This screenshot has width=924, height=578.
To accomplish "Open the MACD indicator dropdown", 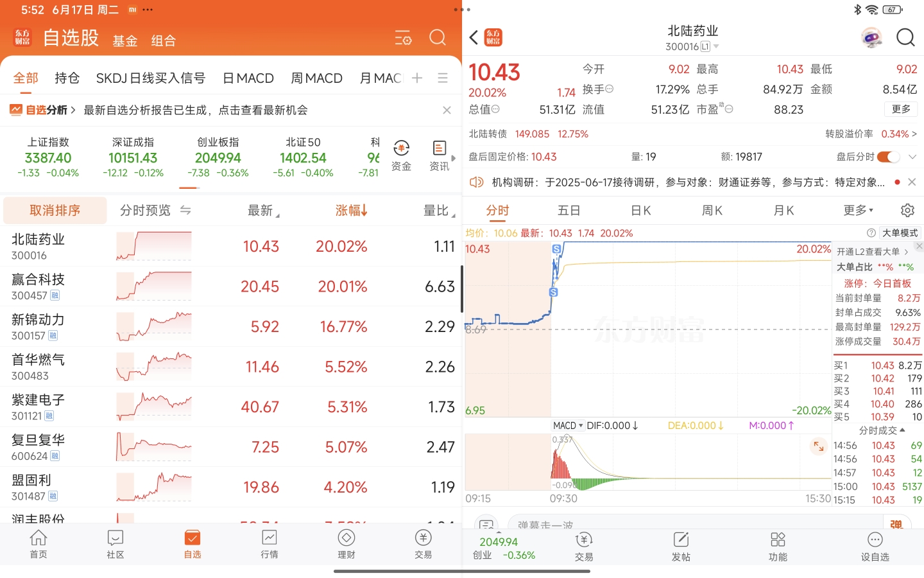I will coord(568,425).
